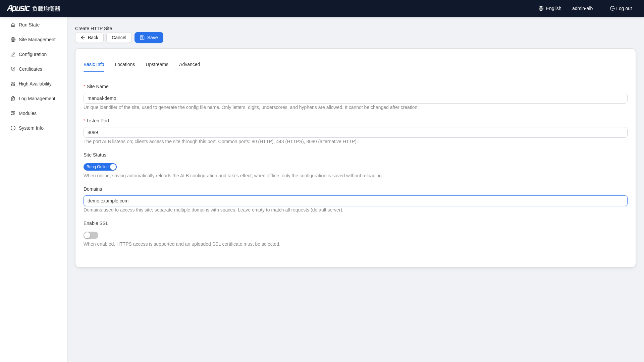Image resolution: width=644 pixels, height=362 pixels.
Task: Open High Availability sidebar entry
Action: [34, 84]
